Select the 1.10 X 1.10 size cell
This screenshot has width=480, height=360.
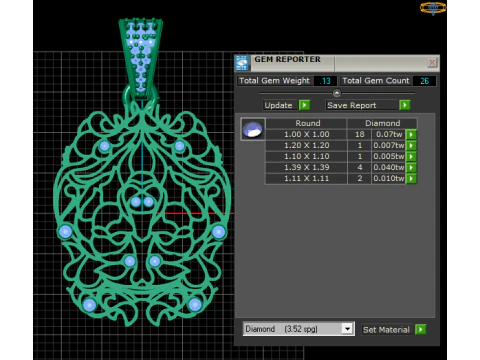click(306, 156)
